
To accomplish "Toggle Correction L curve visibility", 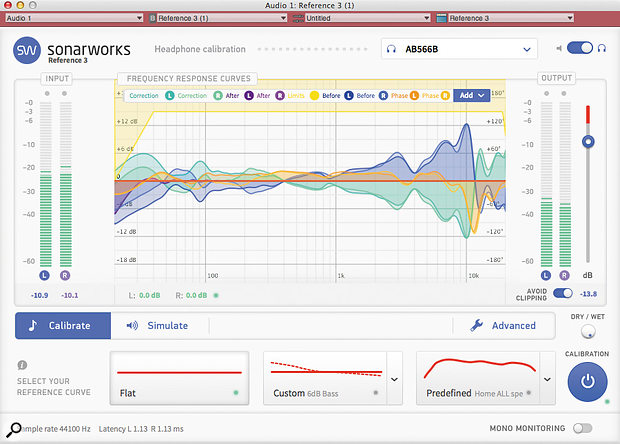I will point(170,96).
